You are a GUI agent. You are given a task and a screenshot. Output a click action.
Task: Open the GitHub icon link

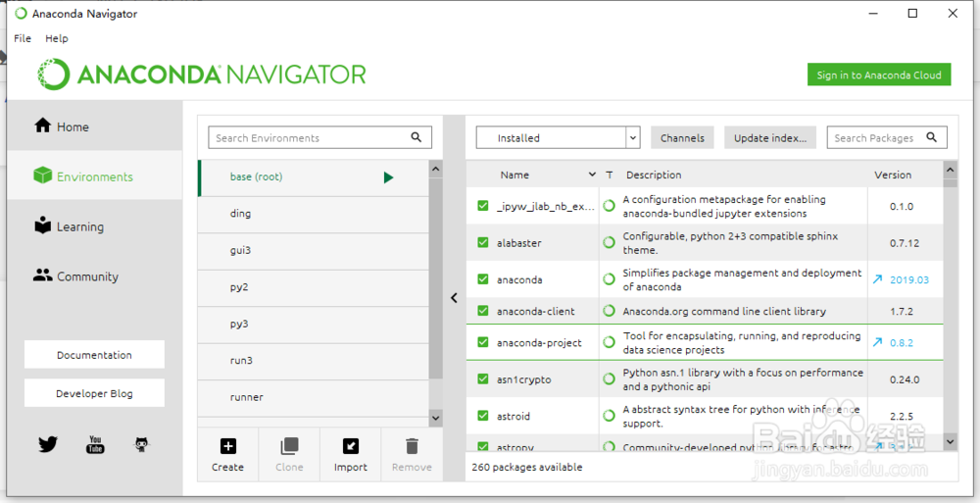142,445
